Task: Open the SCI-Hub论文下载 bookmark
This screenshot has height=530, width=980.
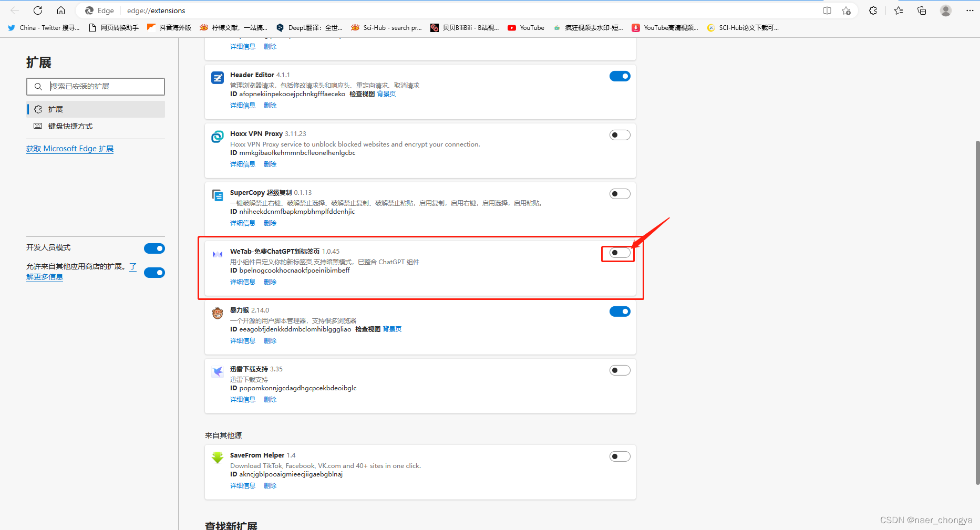Action: (743, 28)
